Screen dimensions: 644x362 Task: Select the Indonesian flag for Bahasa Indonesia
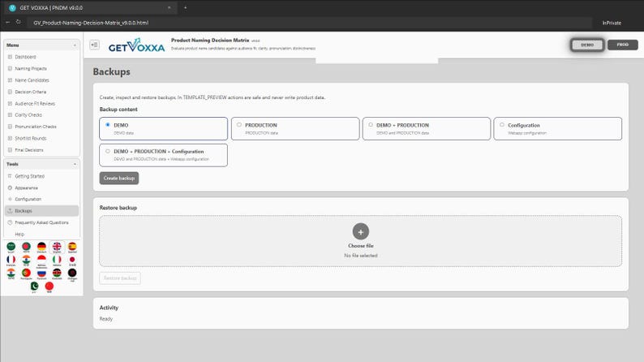pos(41,260)
